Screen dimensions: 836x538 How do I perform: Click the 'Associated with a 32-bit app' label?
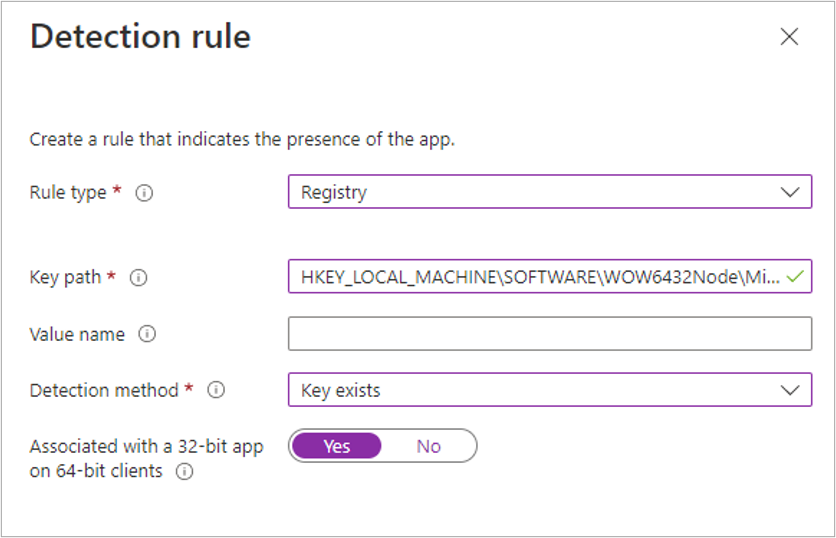pyautogui.click(x=146, y=447)
